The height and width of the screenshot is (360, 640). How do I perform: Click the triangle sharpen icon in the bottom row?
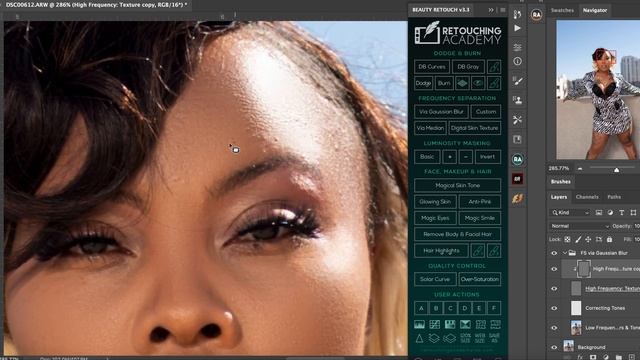pyautogui.click(x=419, y=338)
